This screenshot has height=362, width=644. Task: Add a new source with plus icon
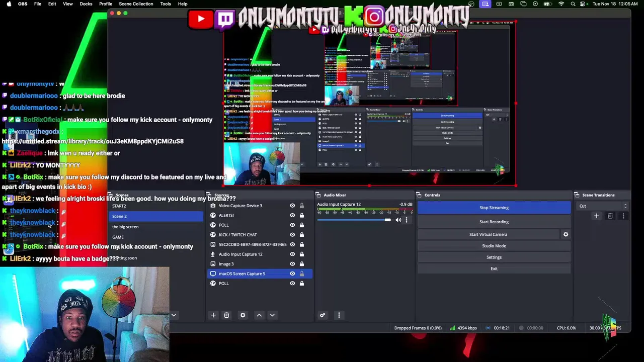[x=213, y=315]
